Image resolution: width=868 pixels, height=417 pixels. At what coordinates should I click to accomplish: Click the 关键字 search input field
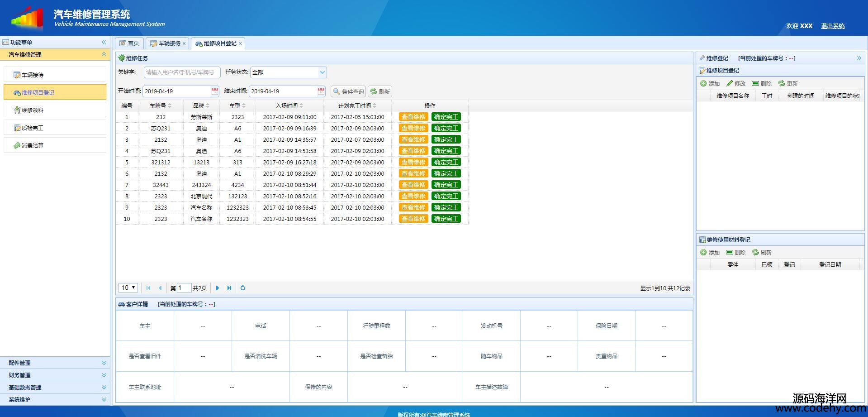pyautogui.click(x=182, y=72)
